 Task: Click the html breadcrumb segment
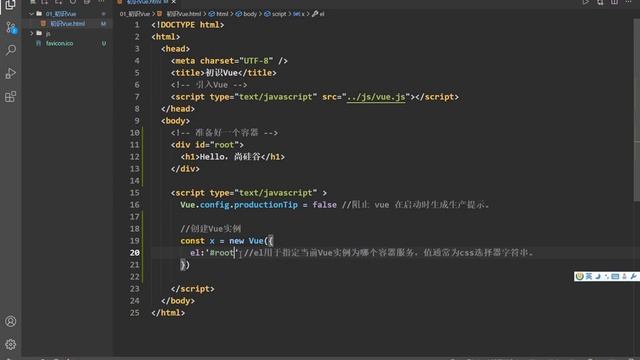point(219,14)
